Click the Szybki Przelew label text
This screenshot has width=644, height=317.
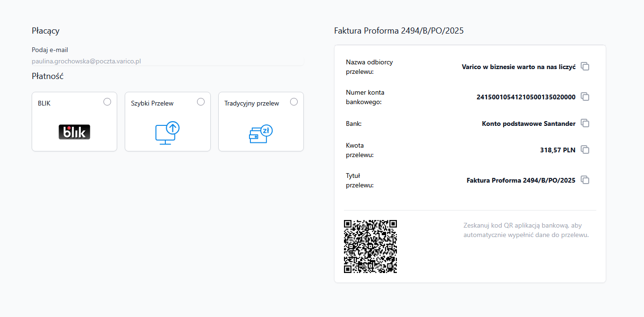[152, 103]
